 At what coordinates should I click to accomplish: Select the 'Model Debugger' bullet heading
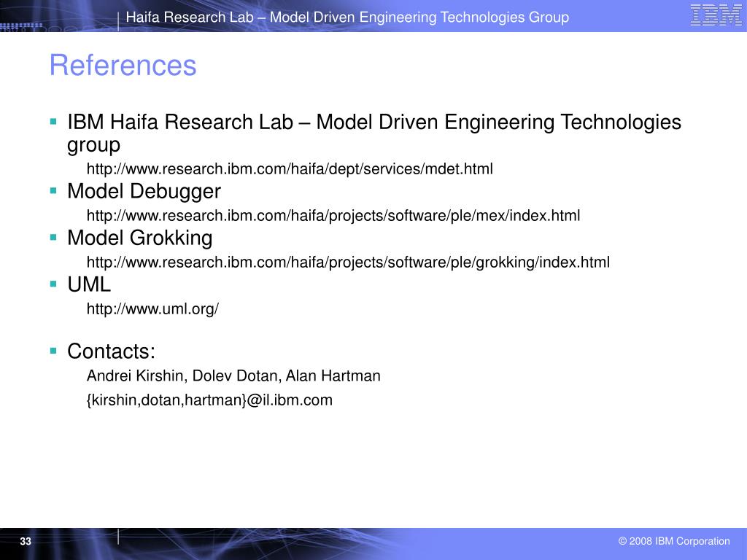[144, 192]
